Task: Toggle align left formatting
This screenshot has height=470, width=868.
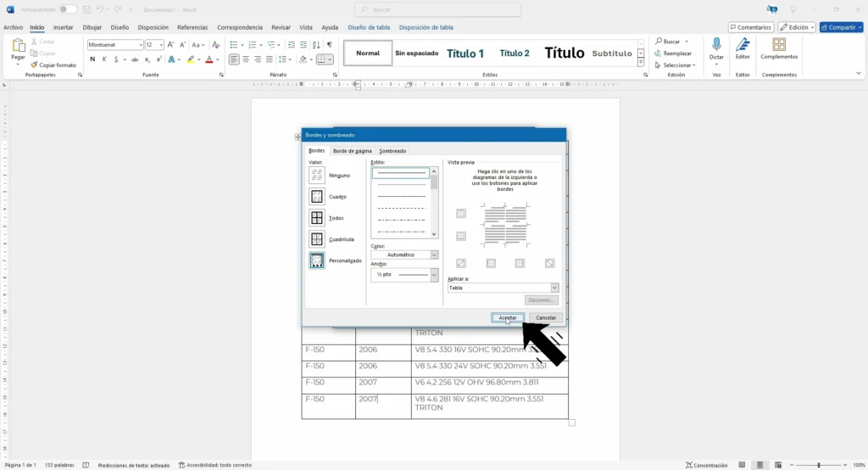Action: point(234,59)
